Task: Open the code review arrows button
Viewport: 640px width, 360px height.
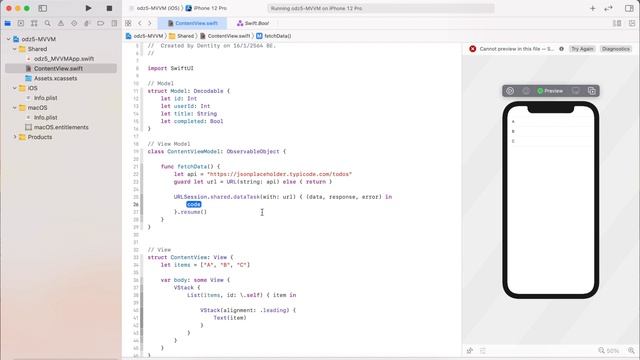Action: [608, 8]
